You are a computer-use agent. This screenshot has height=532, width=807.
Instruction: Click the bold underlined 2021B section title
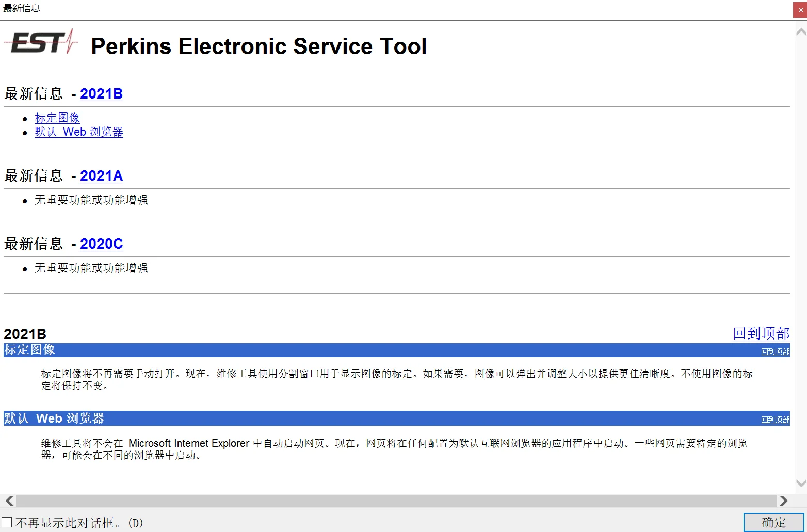(25, 334)
